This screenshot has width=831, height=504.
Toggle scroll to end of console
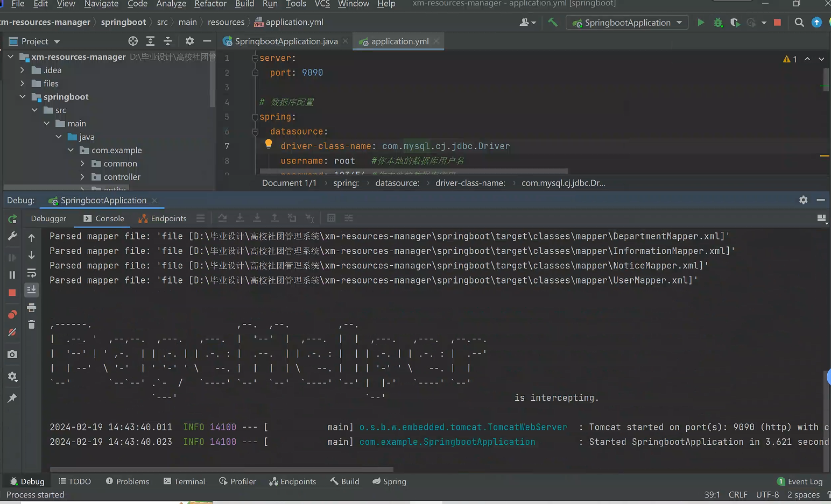[x=32, y=290]
